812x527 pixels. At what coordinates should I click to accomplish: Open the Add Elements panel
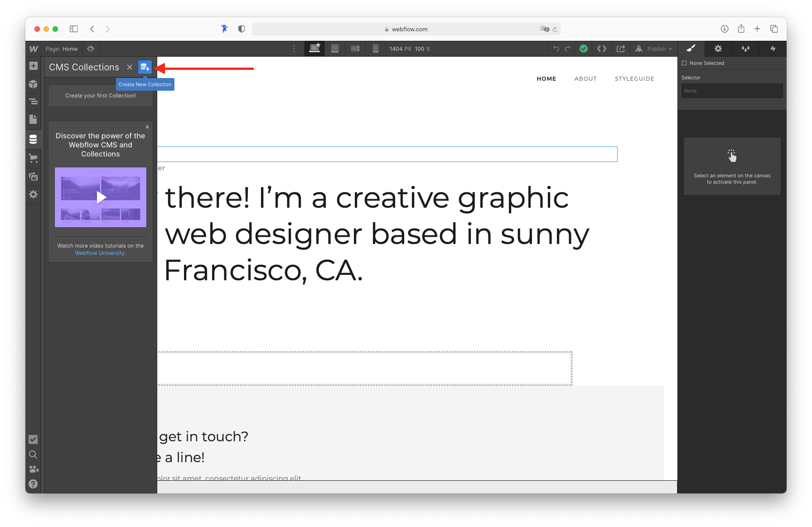coord(33,66)
